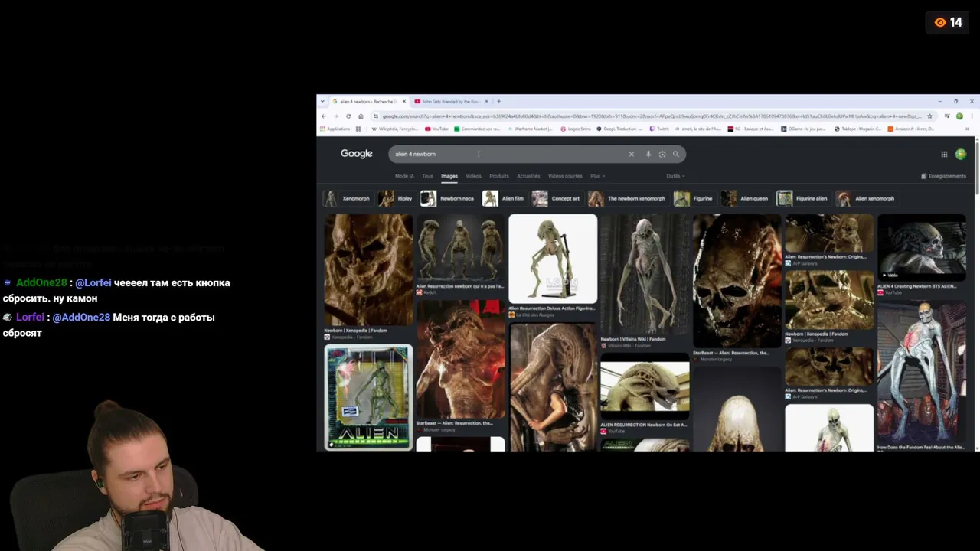Switch to the Tous results tab

pos(427,176)
